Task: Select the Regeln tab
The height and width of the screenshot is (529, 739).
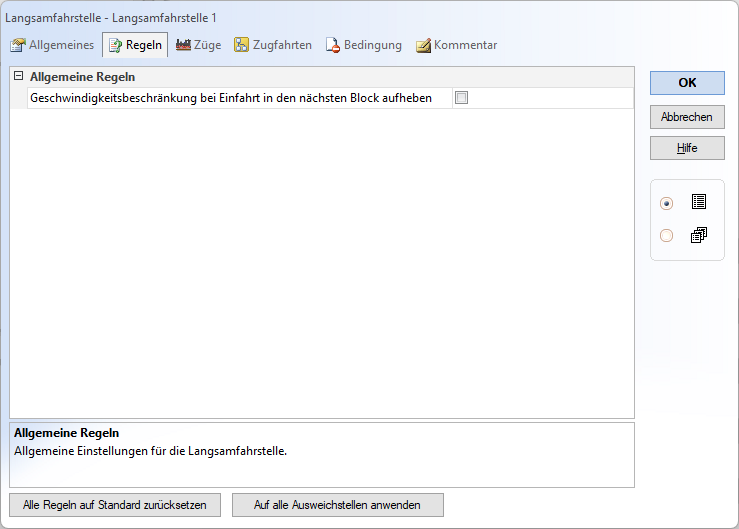Action: [134, 45]
